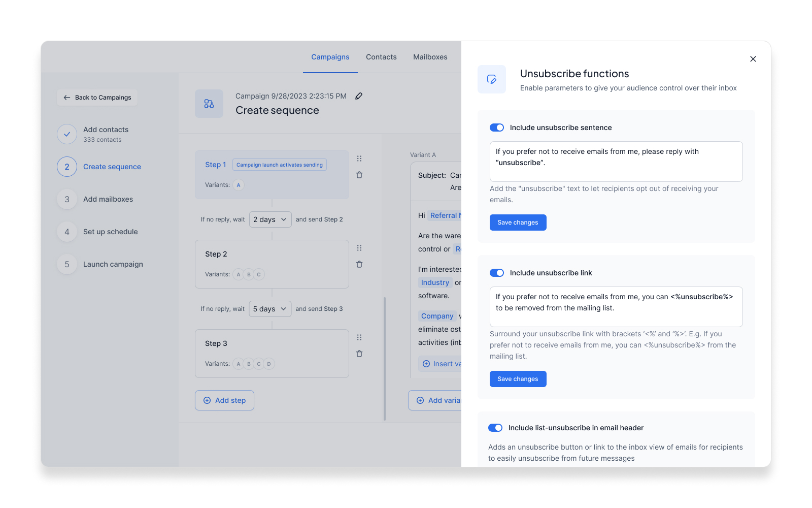Click the drag handle for Step 3

359,337
